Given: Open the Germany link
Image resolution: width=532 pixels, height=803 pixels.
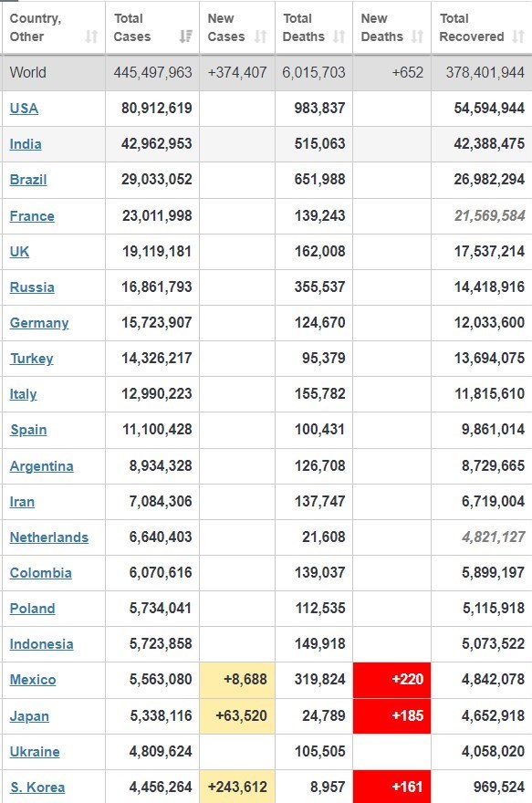Looking at the screenshot, I should click(x=39, y=323).
